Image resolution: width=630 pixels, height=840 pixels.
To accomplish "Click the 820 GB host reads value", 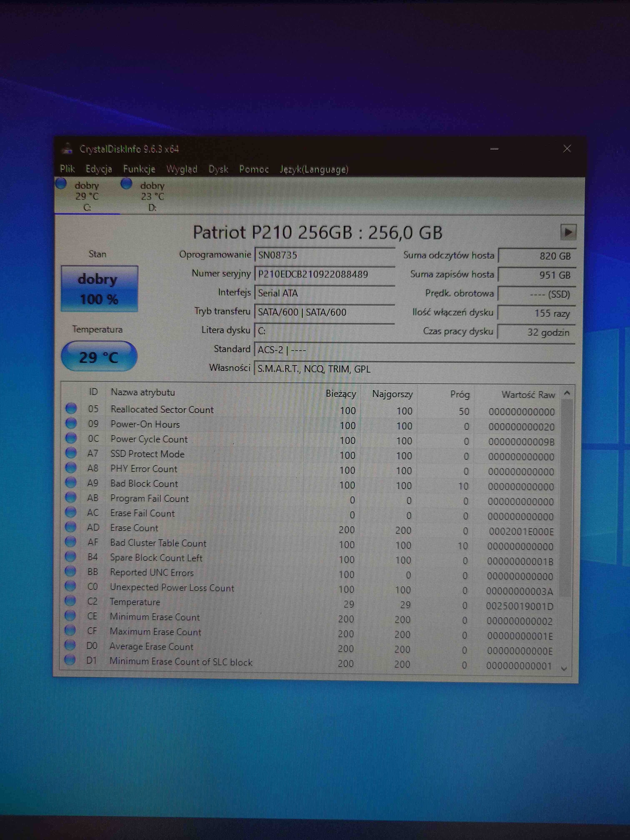I will (537, 256).
